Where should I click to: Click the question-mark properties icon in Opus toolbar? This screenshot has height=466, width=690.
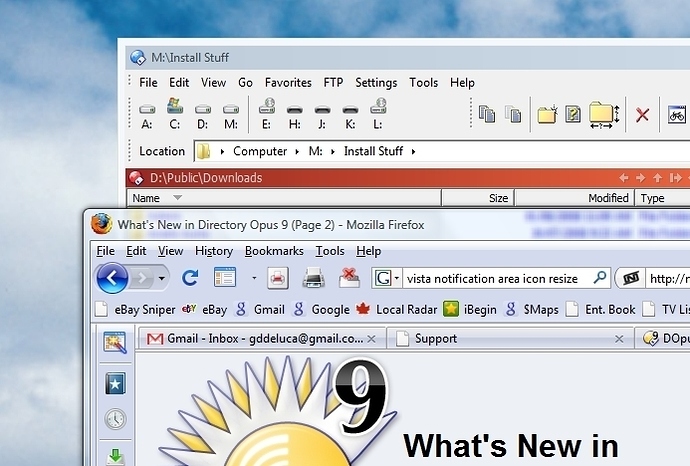[x=573, y=114]
